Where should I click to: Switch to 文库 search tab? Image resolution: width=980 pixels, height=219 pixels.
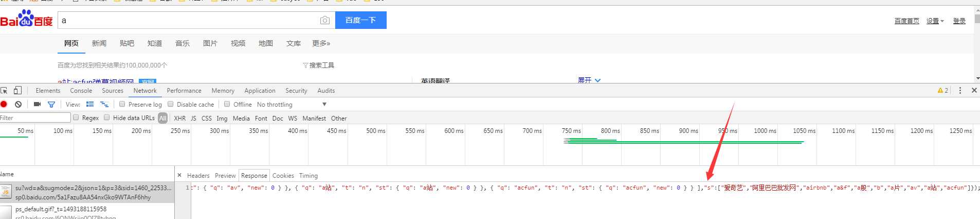coord(294,43)
